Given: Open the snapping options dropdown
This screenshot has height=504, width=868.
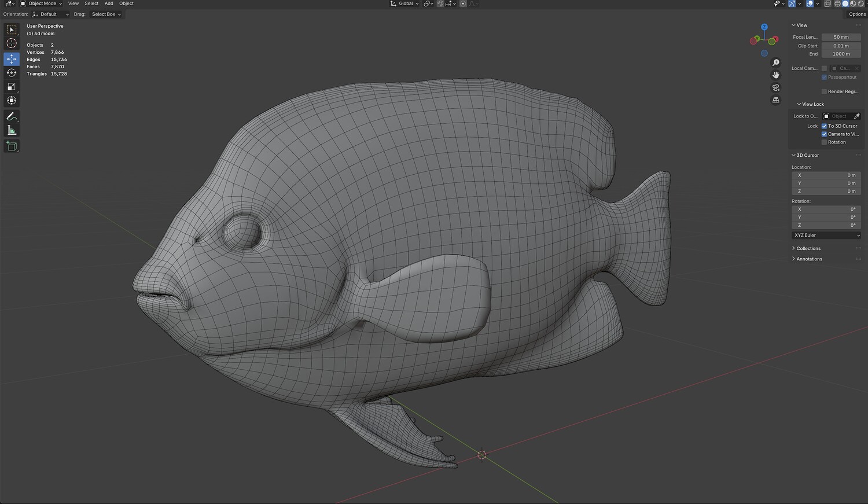Looking at the screenshot, I should (x=451, y=3).
